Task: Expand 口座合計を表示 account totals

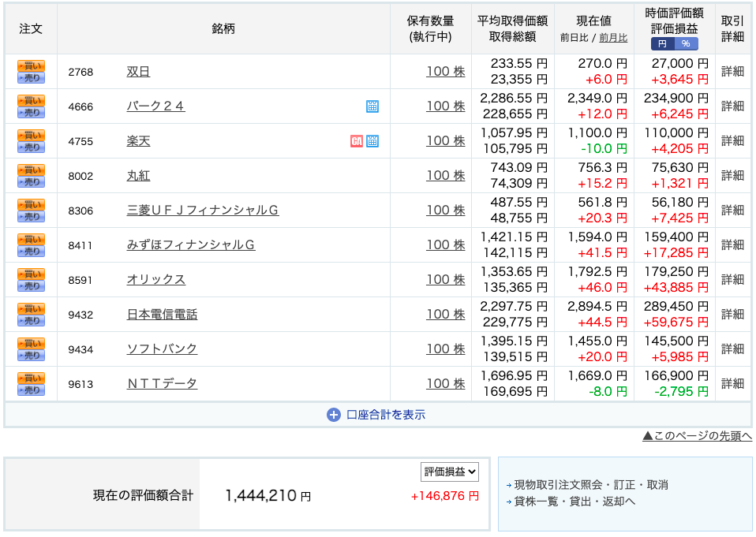Action: click(386, 415)
